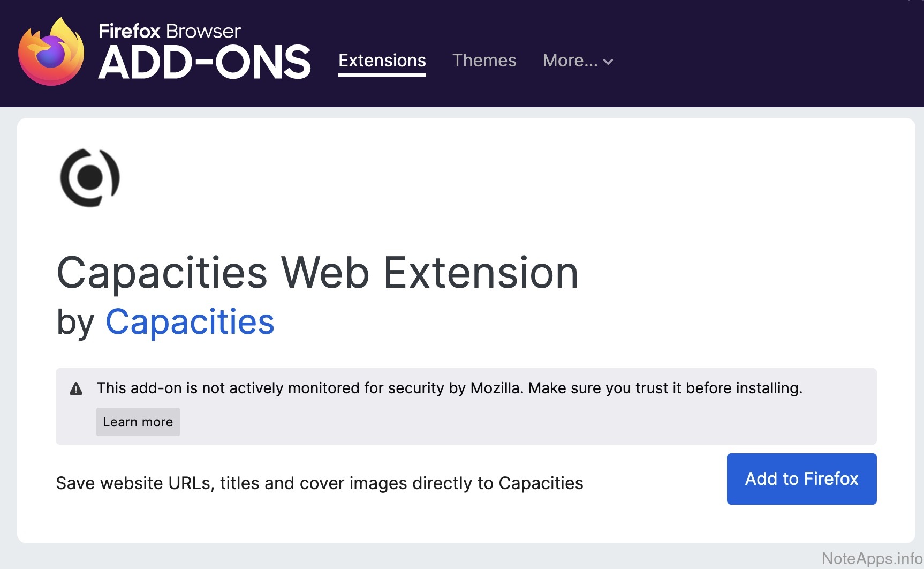Click the NoteApps.info watermark
This screenshot has height=569, width=924.
point(872,559)
